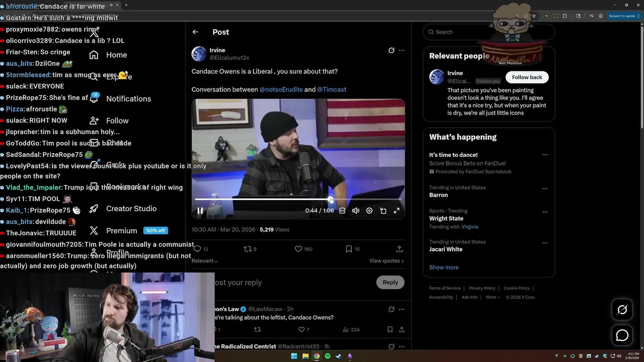The height and width of the screenshot is (362, 644).
Task: Open File Explorer in taskbar
Action: pyautogui.click(x=305, y=356)
